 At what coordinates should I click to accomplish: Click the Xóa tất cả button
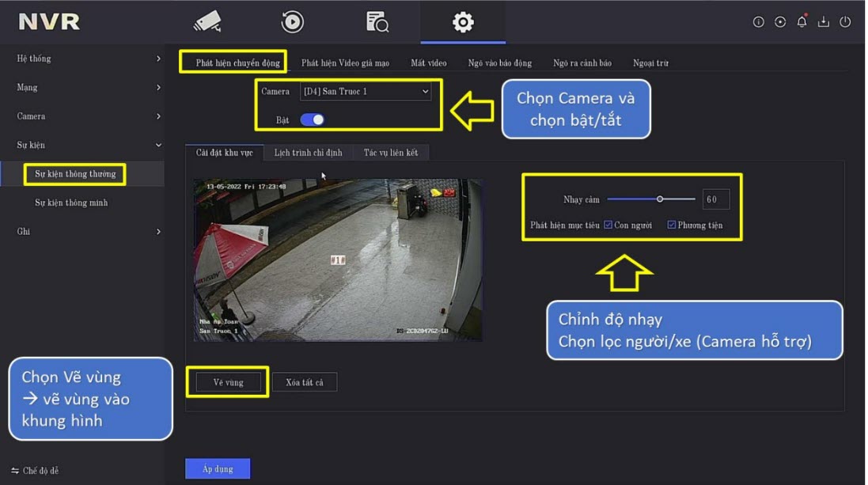(x=305, y=383)
